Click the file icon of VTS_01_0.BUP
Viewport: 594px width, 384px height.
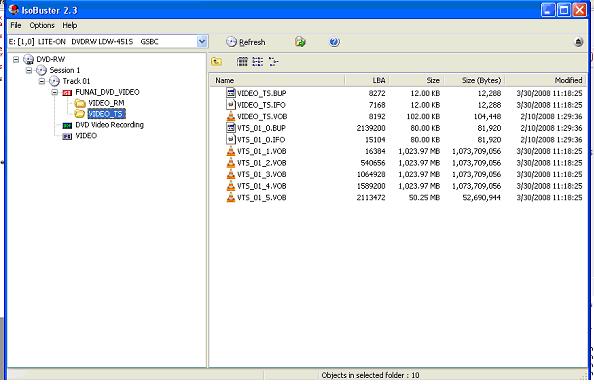pos(231,128)
